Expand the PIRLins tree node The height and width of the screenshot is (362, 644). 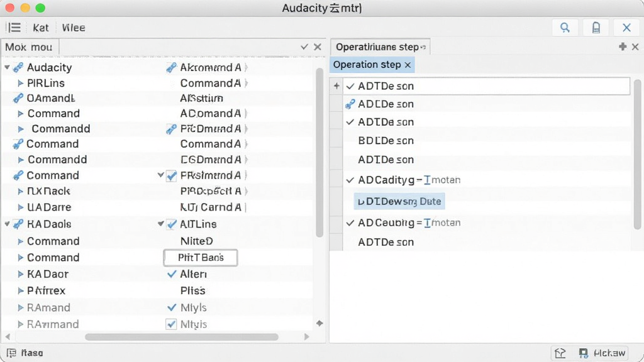click(20, 83)
